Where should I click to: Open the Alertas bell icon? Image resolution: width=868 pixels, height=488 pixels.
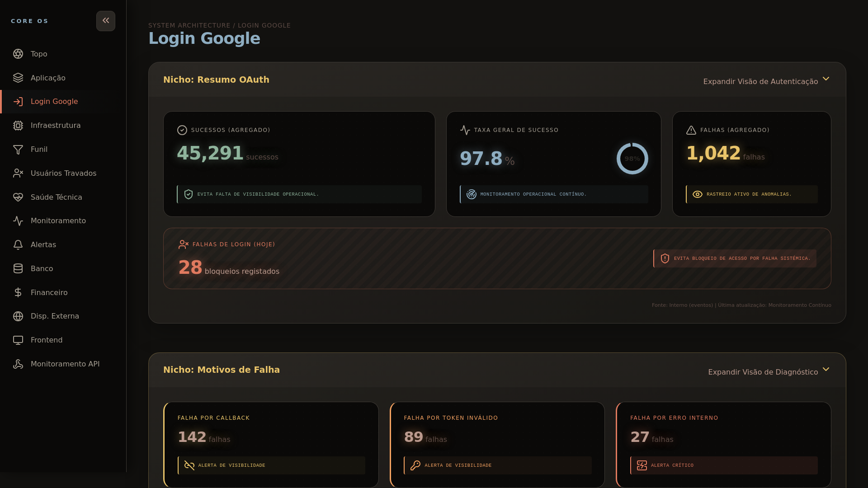pyautogui.click(x=18, y=244)
